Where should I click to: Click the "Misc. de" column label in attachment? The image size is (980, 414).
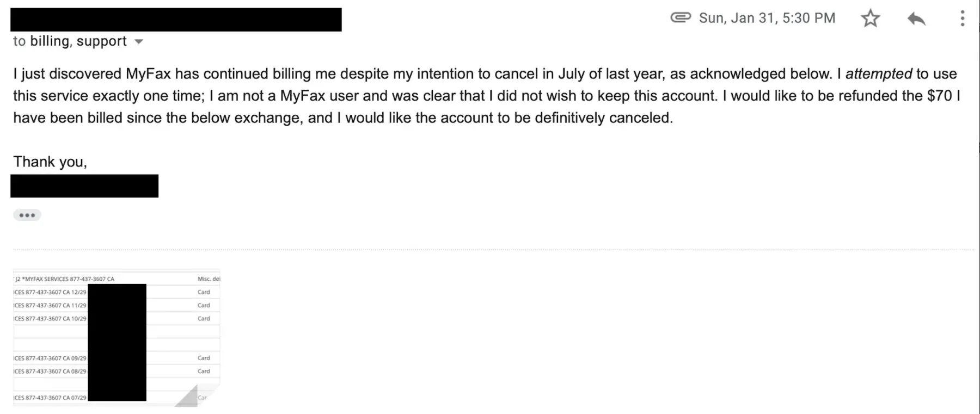[x=209, y=279]
